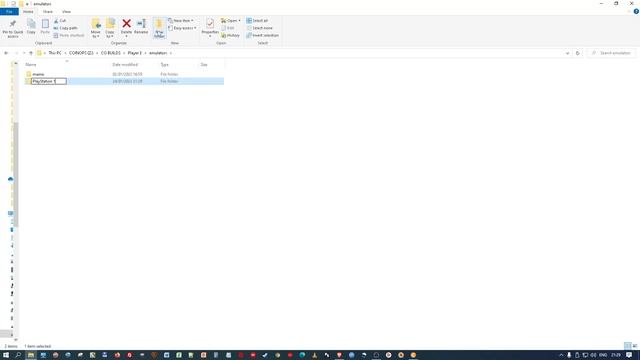Open the Windows Start menu
This screenshot has width=640, height=360.
[x=6, y=355]
